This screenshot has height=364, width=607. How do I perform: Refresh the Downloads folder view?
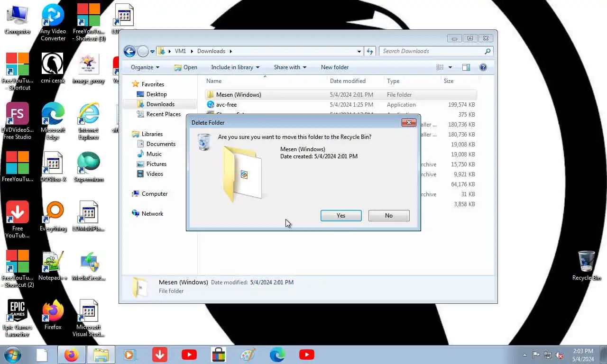[x=370, y=51]
